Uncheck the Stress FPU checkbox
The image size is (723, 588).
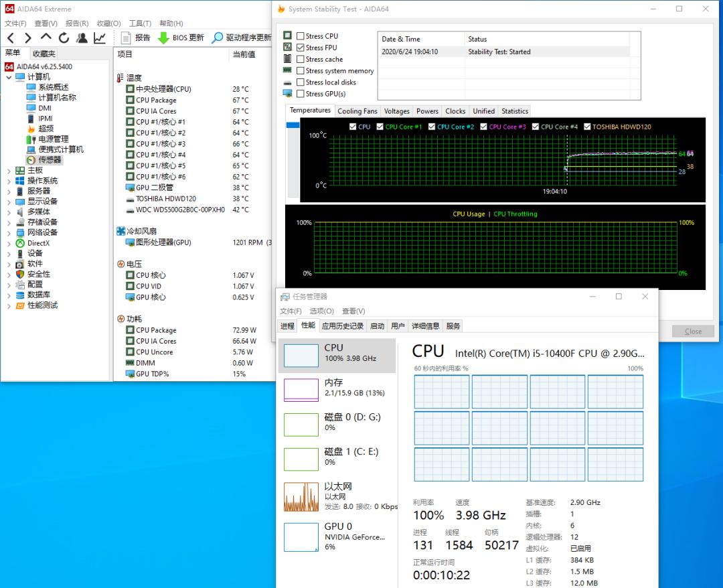301,48
